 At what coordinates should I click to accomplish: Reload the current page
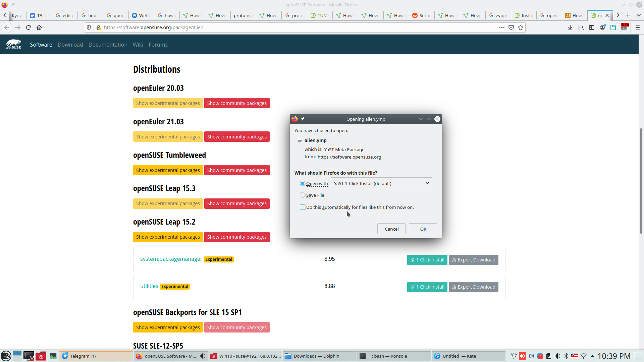click(29, 27)
